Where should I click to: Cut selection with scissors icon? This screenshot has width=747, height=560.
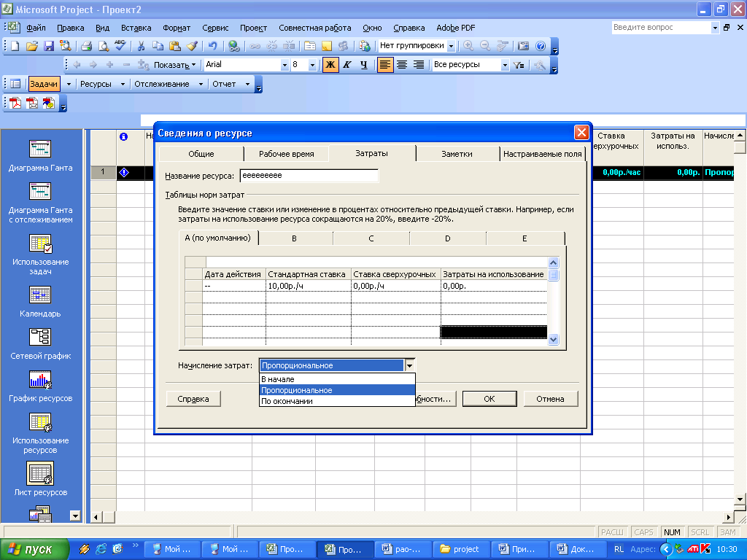pos(141,46)
